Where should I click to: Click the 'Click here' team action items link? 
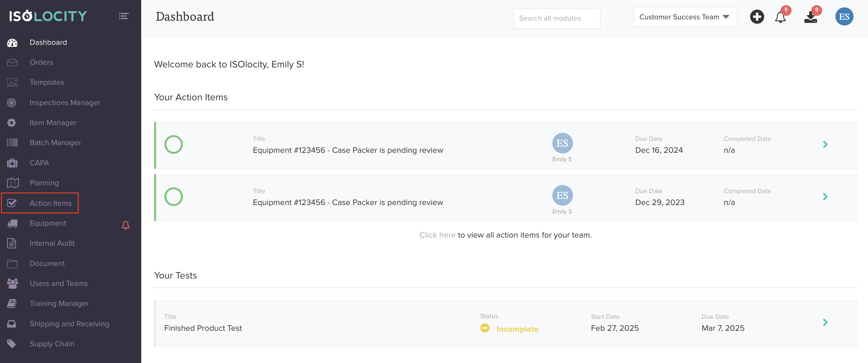437,235
